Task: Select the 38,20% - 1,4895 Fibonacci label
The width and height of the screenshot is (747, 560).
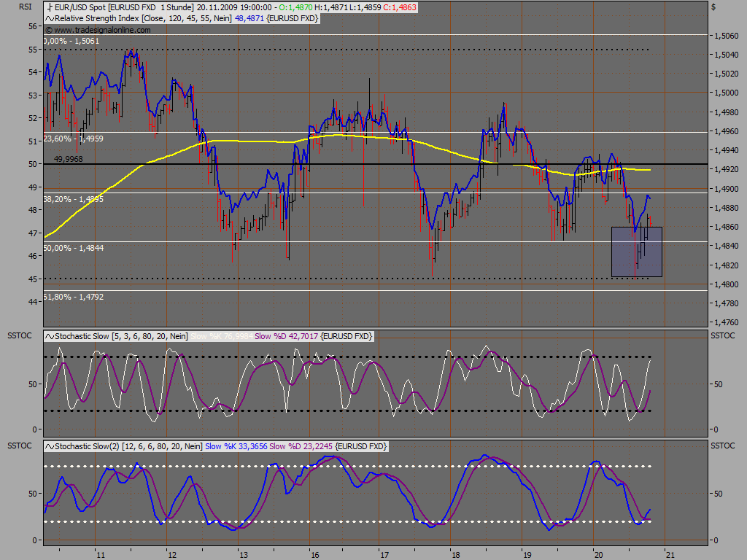Action: point(73,199)
